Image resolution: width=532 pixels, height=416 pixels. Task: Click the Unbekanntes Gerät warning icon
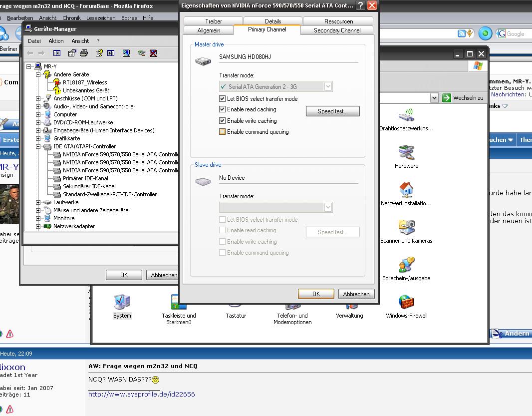click(57, 90)
